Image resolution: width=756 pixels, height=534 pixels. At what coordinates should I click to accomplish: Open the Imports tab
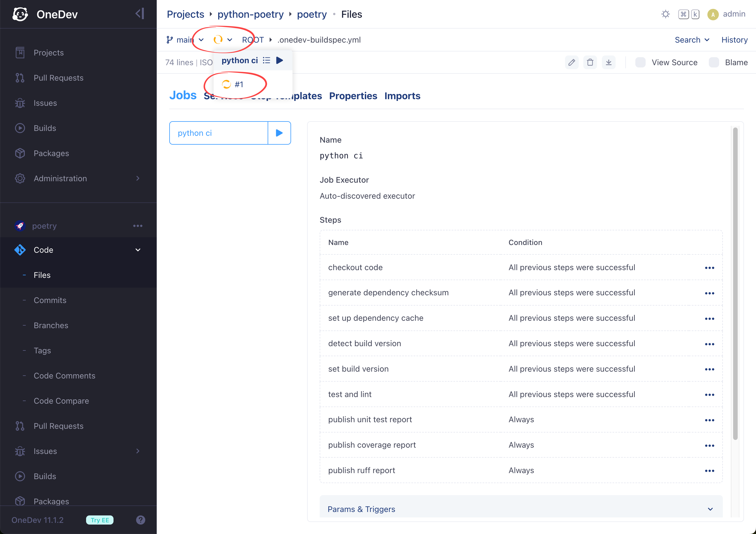click(402, 96)
